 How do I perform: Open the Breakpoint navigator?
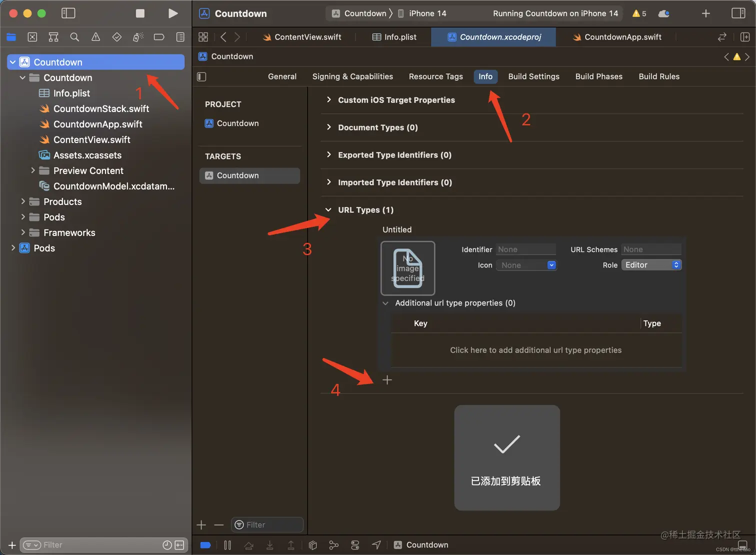tap(159, 37)
